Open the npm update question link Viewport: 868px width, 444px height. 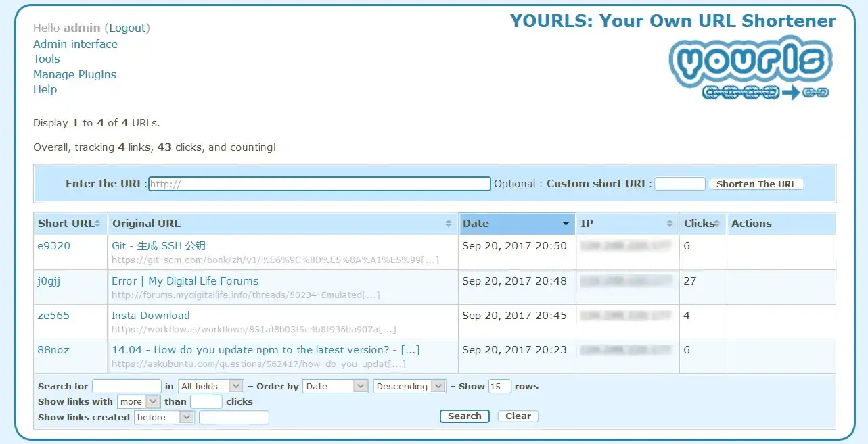click(266, 350)
